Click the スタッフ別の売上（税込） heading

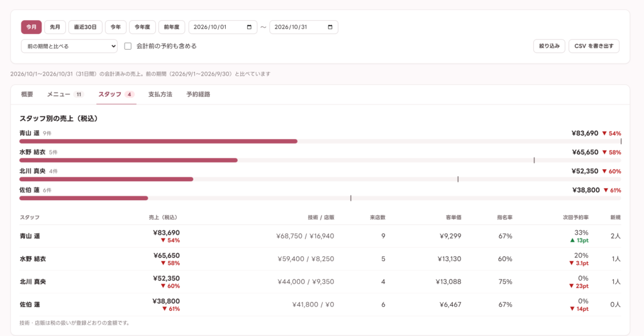coord(58,119)
